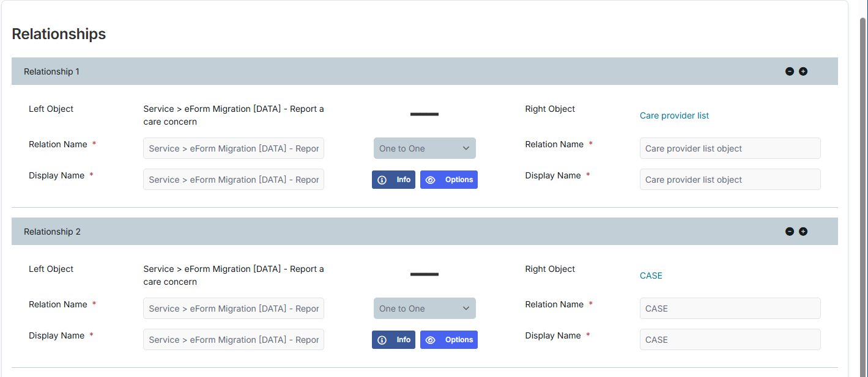Click left Relation Name field in Relationship 1
Image resolution: width=868 pixels, height=377 pixels.
coord(234,148)
